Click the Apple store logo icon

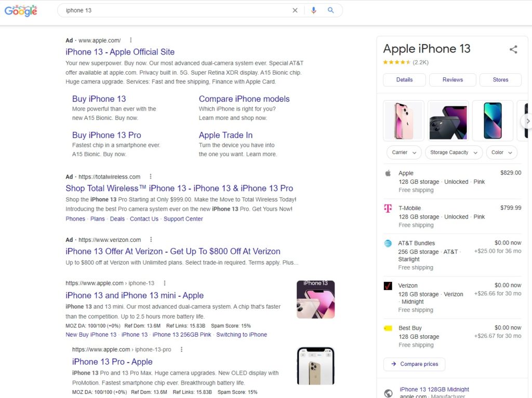[388, 173]
